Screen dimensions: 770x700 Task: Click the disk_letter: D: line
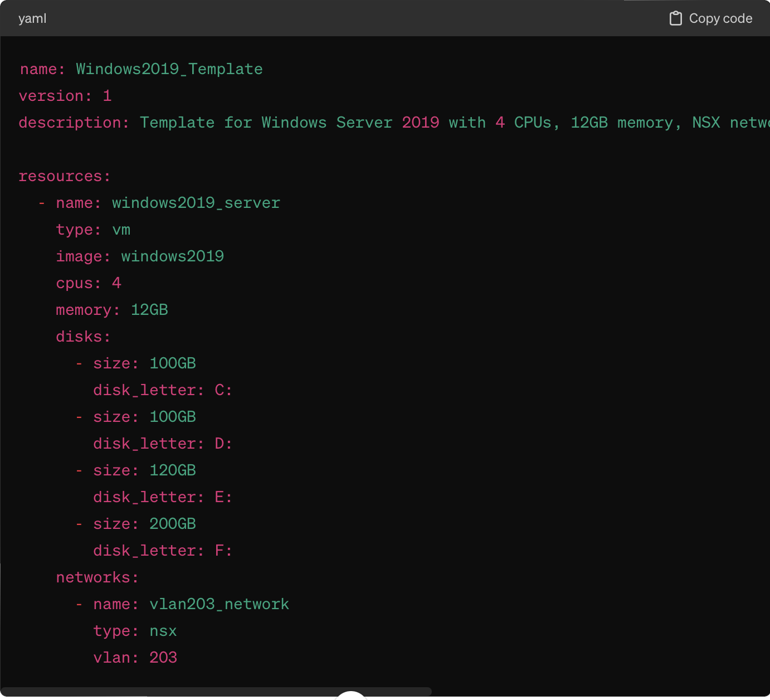(x=163, y=444)
